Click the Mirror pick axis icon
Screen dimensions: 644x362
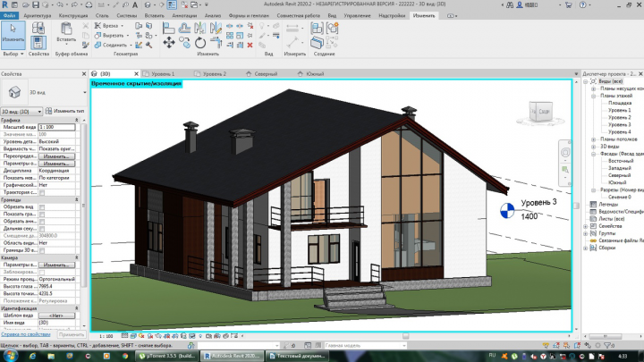click(x=200, y=28)
